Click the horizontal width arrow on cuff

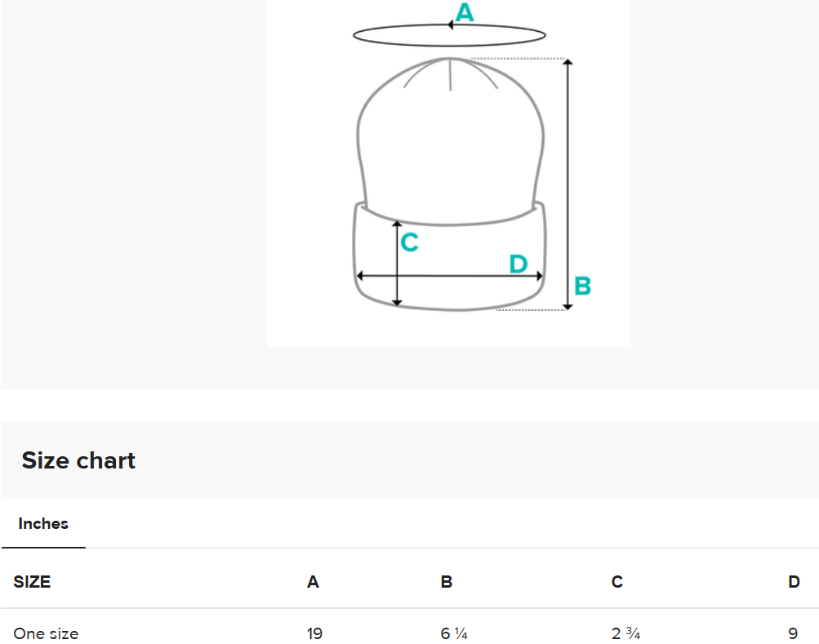(449, 276)
